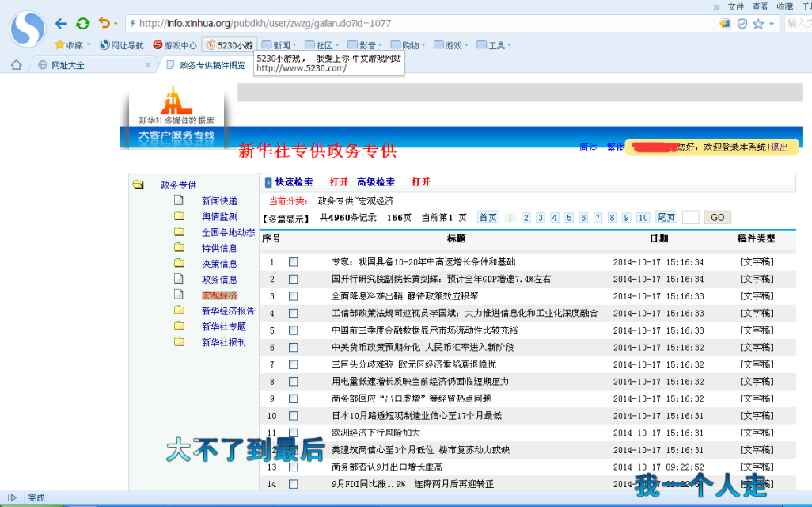Image resolution: width=812 pixels, height=507 pixels.
Task: Click the 尾页 last page button
Action: pos(666,217)
